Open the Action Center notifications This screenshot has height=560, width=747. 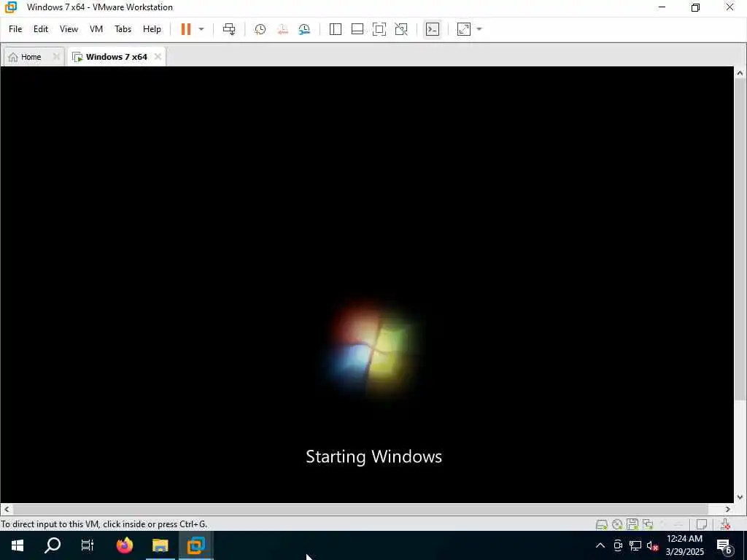point(724,545)
